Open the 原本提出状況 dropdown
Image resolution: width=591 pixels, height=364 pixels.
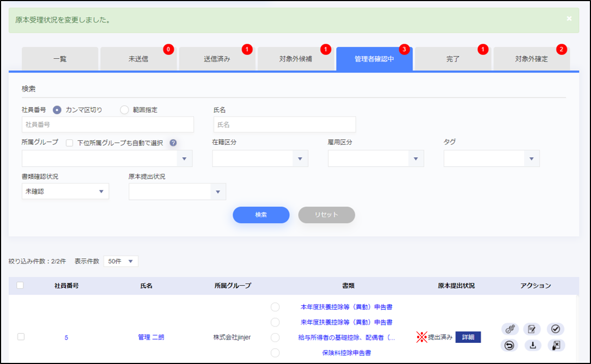point(177,192)
